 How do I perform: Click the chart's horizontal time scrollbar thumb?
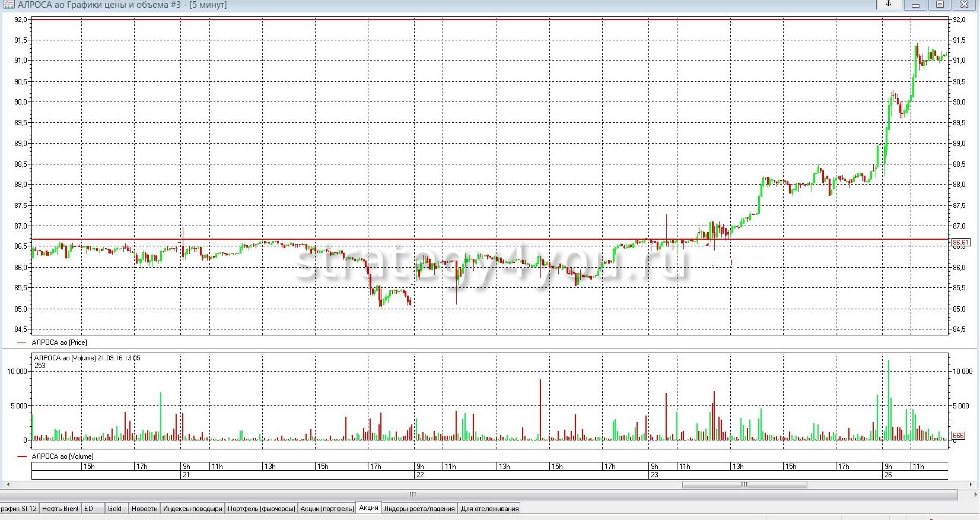click(x=743, y=484)
